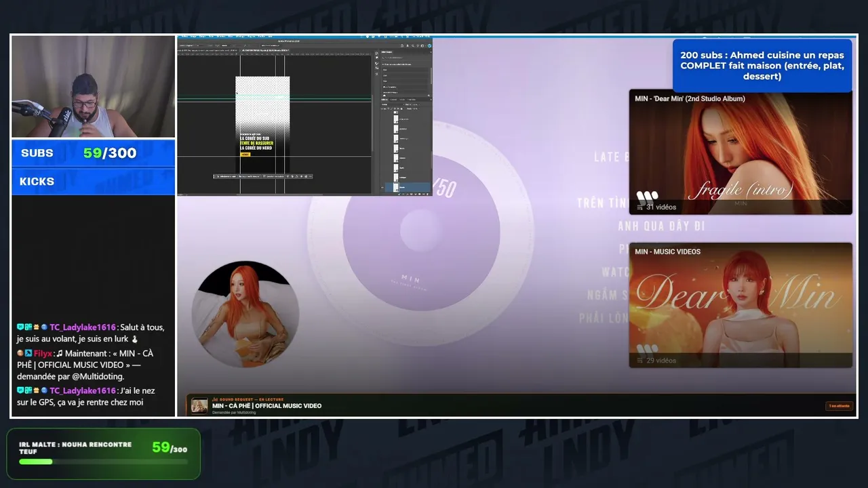Click the canvas text 'LA CORÉE DU SUD'
868x488 pixels.
click(x=256, y=138)
